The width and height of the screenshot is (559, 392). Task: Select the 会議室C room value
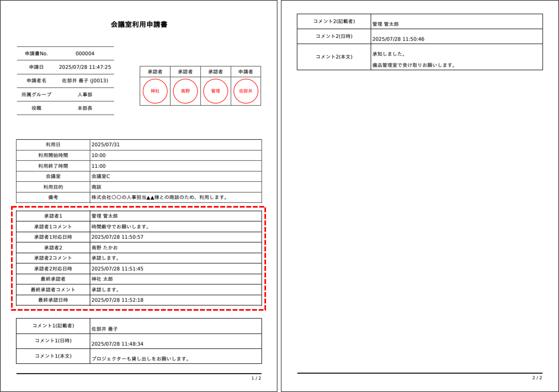[x=101, y=176]
